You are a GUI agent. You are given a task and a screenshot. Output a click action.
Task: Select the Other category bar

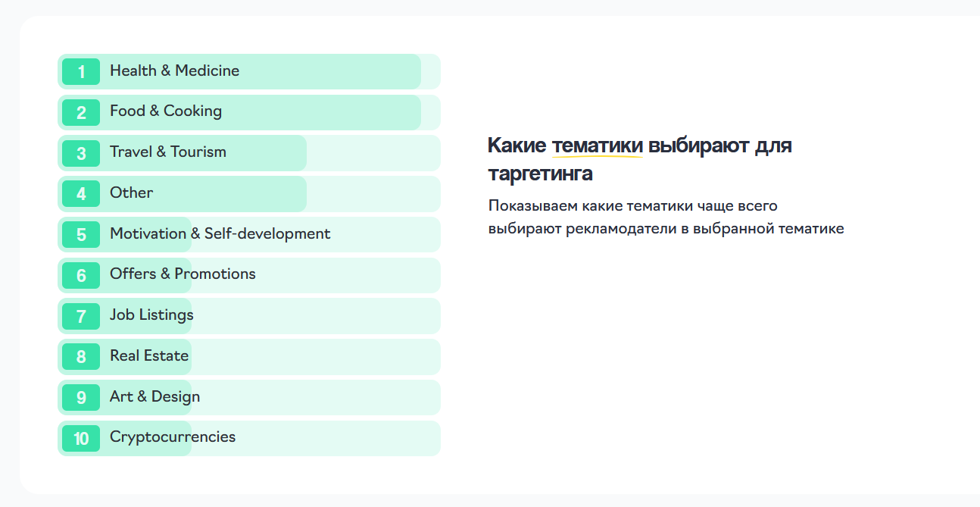tap(189, 193)
